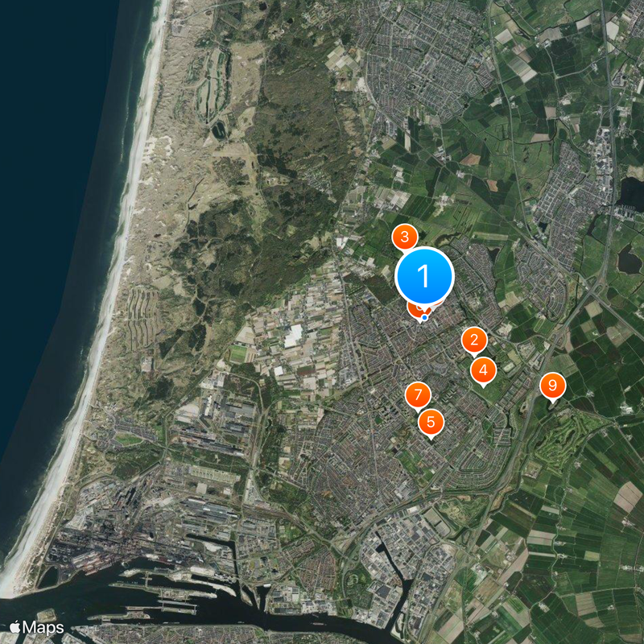Screen dimensions: 644x644
Task: Select the large blue pin numbered 1
Action: point(424,276)
